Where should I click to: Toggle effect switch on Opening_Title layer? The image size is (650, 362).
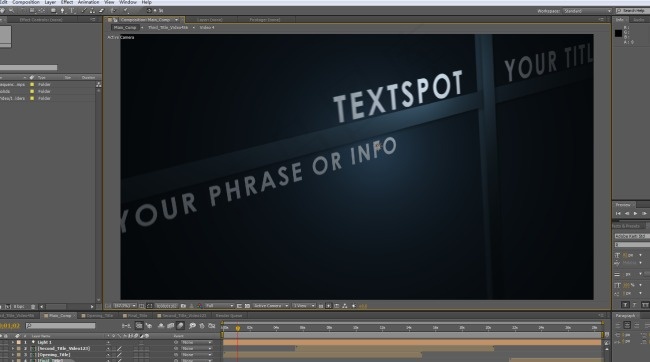125,355
